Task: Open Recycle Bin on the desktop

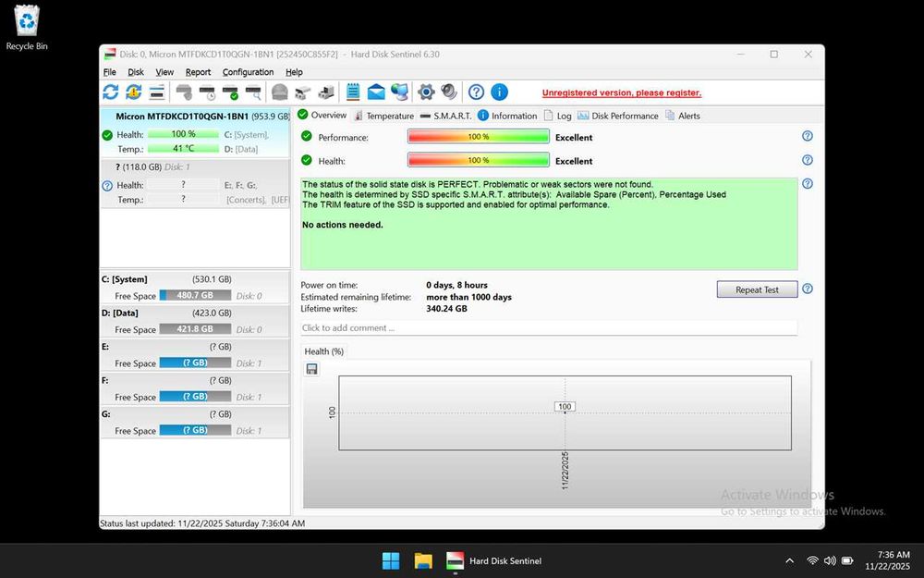Action: pyautogui.click(x=27, y=27)
